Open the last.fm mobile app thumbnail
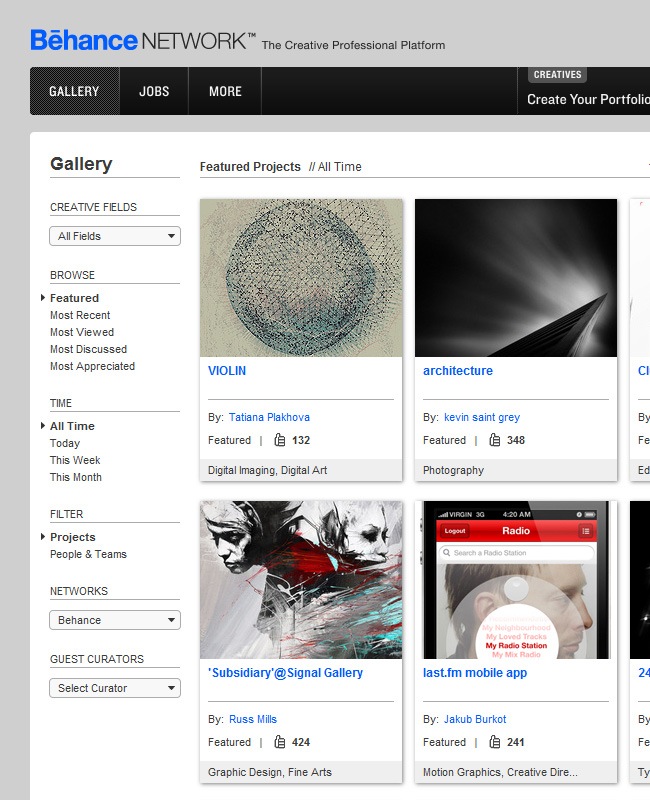650x800 pixels. pos(516,580)
